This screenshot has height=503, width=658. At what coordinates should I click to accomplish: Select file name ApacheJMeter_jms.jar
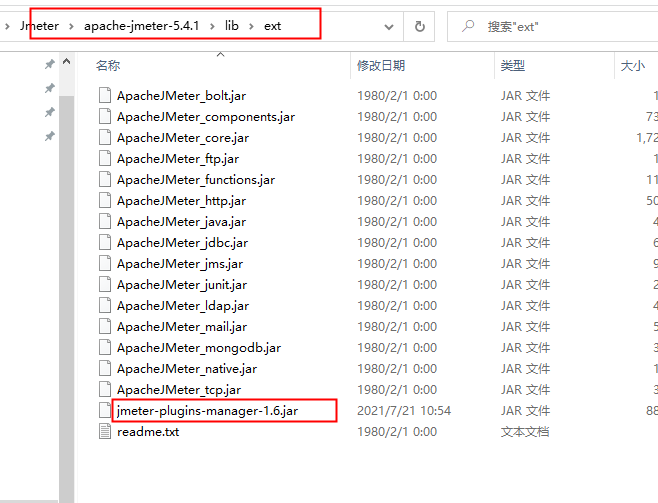point(180,264)
